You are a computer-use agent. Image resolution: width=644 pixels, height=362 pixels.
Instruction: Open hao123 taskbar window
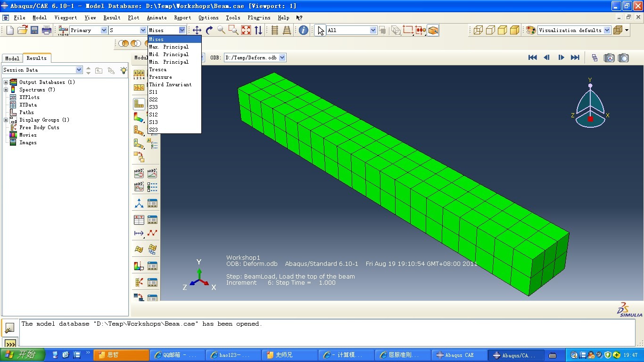(x=234, y=355)
